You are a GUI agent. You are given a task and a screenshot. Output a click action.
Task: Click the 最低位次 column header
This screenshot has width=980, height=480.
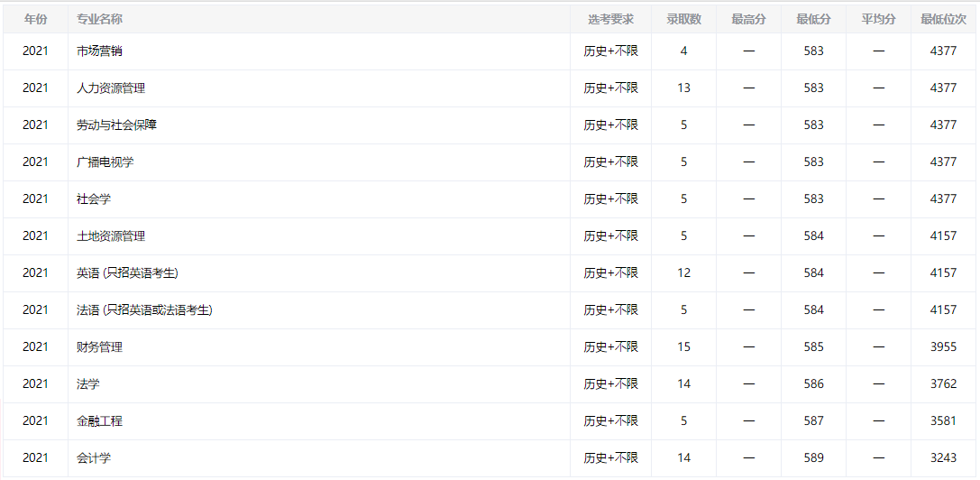coord(943,19)
